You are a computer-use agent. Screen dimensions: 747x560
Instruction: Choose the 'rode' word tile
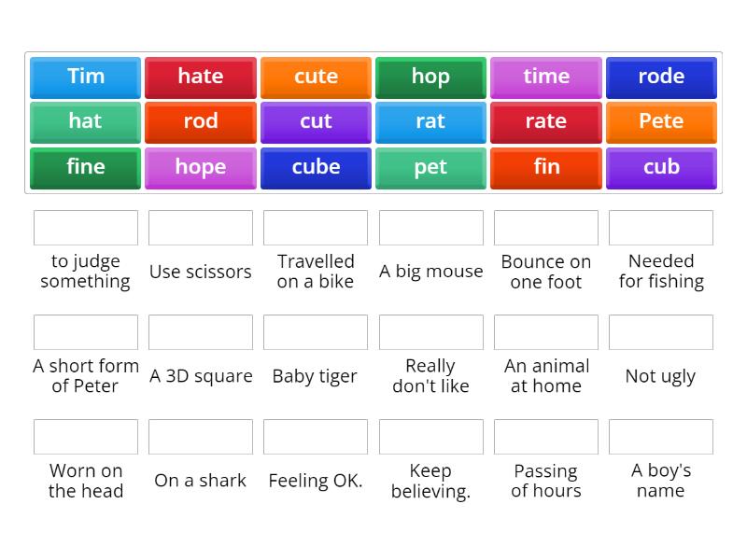click(x=661, y=77)
